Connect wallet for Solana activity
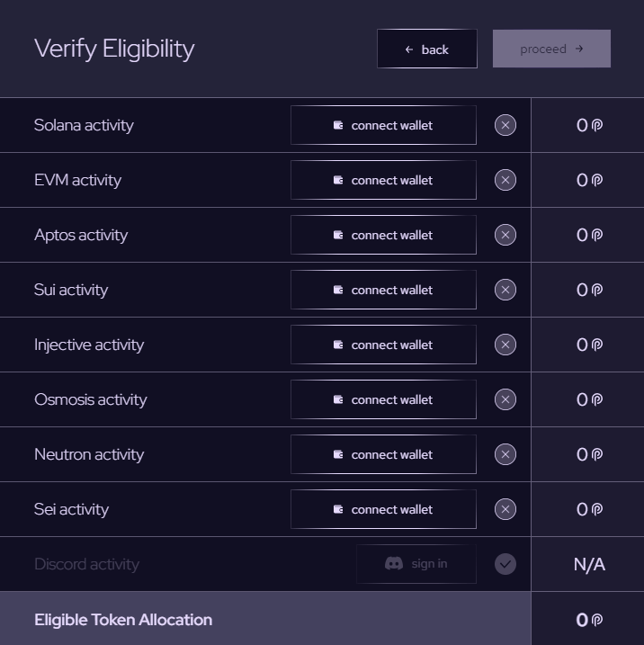This screenshot has height=645, width=644. click(x=383, y=125)
